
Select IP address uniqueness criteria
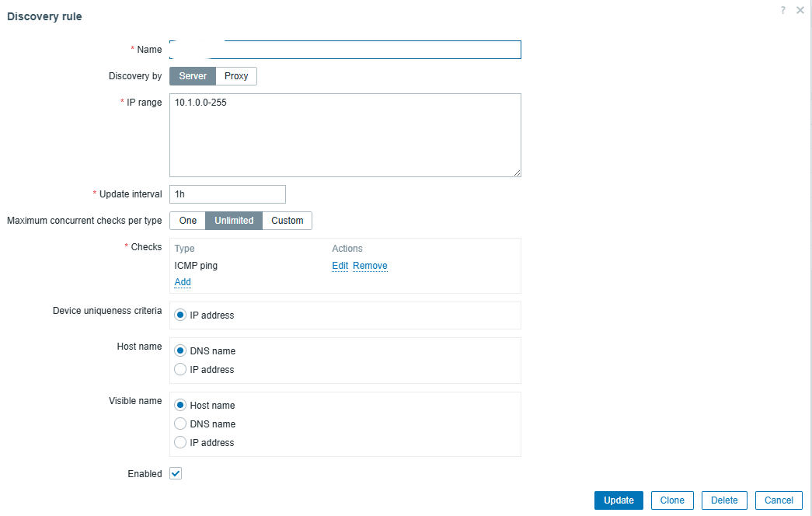[x=181, y=316]
